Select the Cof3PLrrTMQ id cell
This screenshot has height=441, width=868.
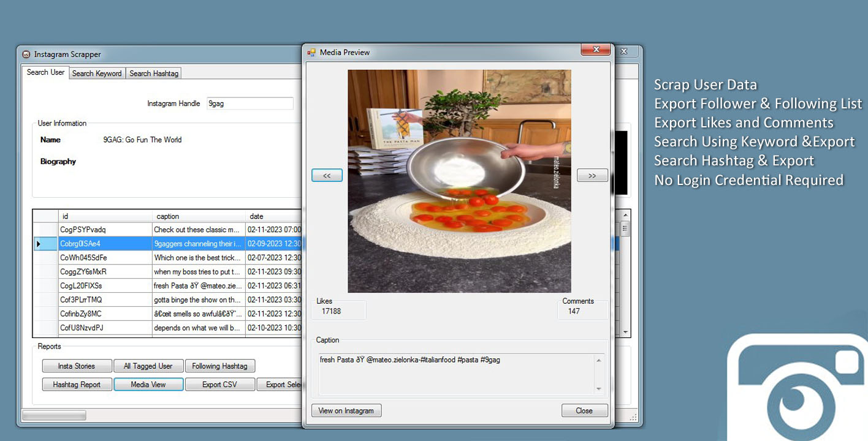(x=105, y=300)
